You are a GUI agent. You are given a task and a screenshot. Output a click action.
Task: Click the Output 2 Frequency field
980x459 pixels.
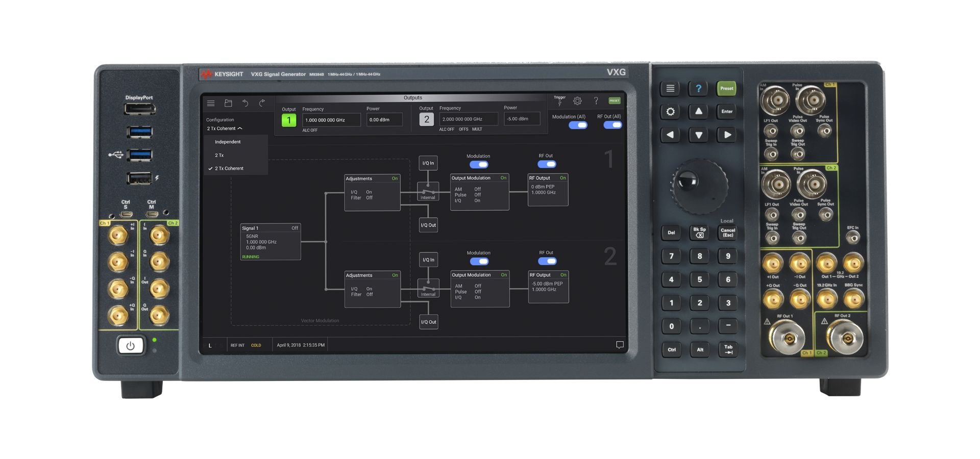[x=469, y=119]
